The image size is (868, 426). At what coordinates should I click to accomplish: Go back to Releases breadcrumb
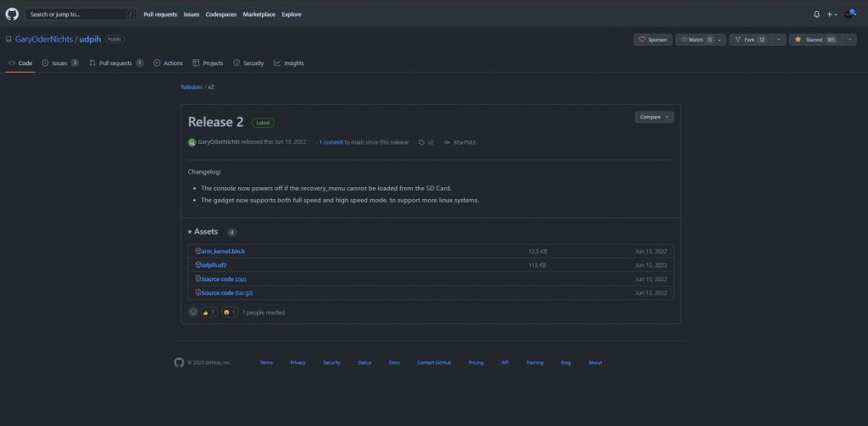tap(192, 87)
